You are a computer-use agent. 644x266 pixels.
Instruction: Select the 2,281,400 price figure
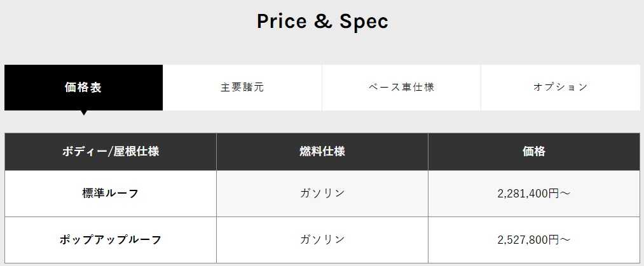523,194
